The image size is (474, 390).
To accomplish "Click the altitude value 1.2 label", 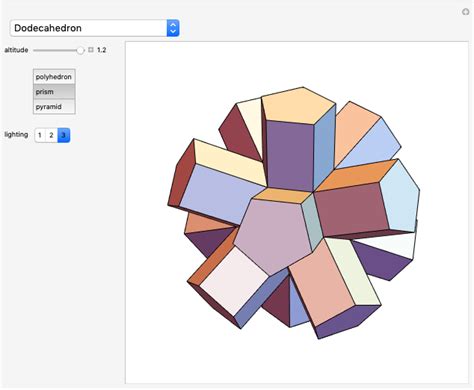I will point(101,50).
